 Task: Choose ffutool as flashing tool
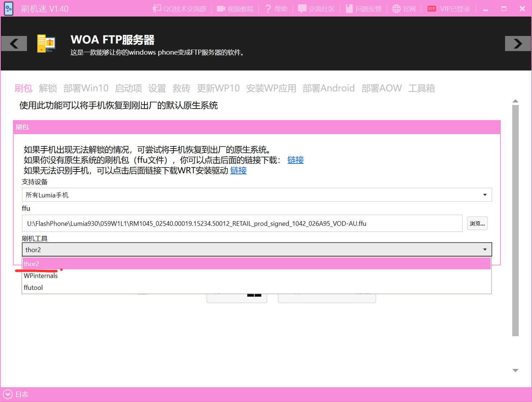33,288
